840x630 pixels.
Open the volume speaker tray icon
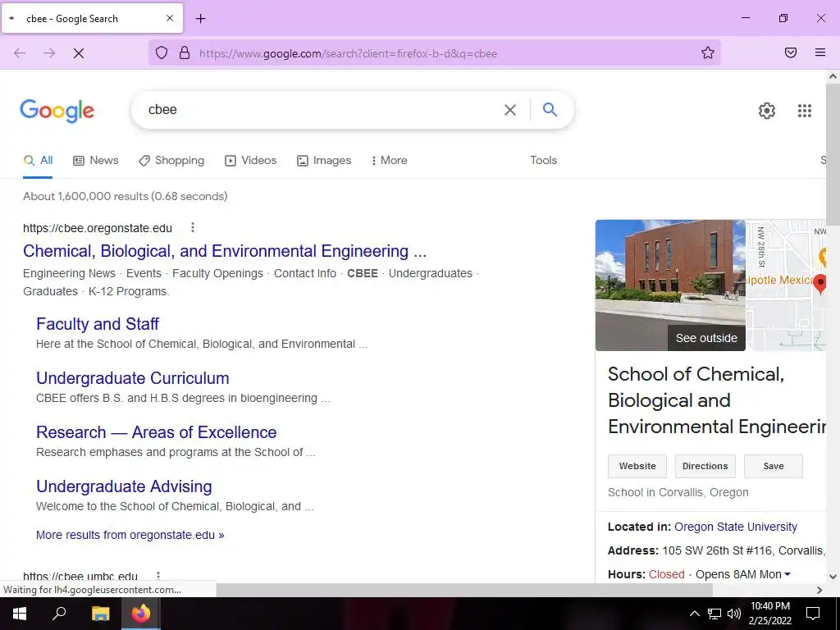click(734, 614)
